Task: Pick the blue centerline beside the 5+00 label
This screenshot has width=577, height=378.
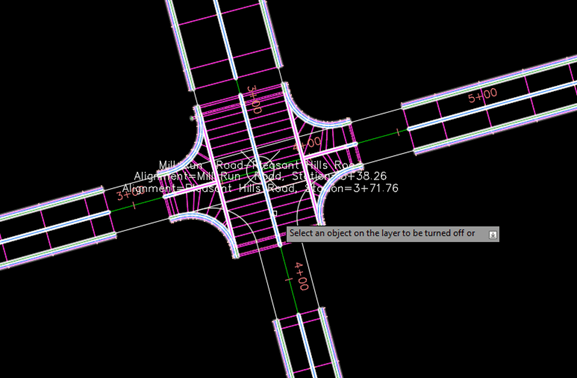Action: (492, 106)
